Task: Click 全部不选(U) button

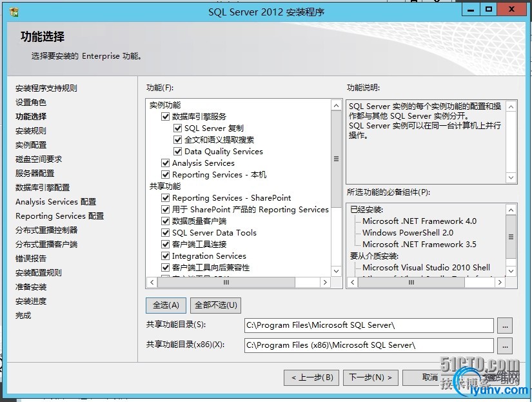Action: pos(216,305)
